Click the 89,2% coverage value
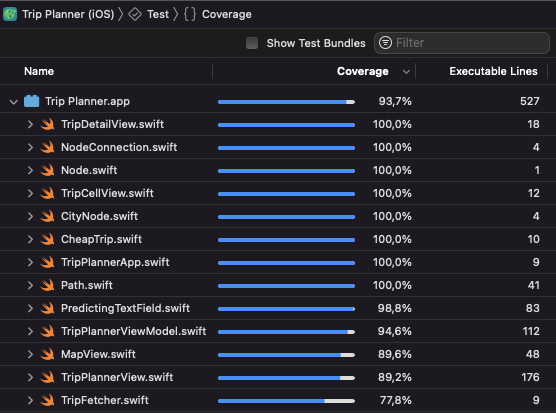 (395, 377)
